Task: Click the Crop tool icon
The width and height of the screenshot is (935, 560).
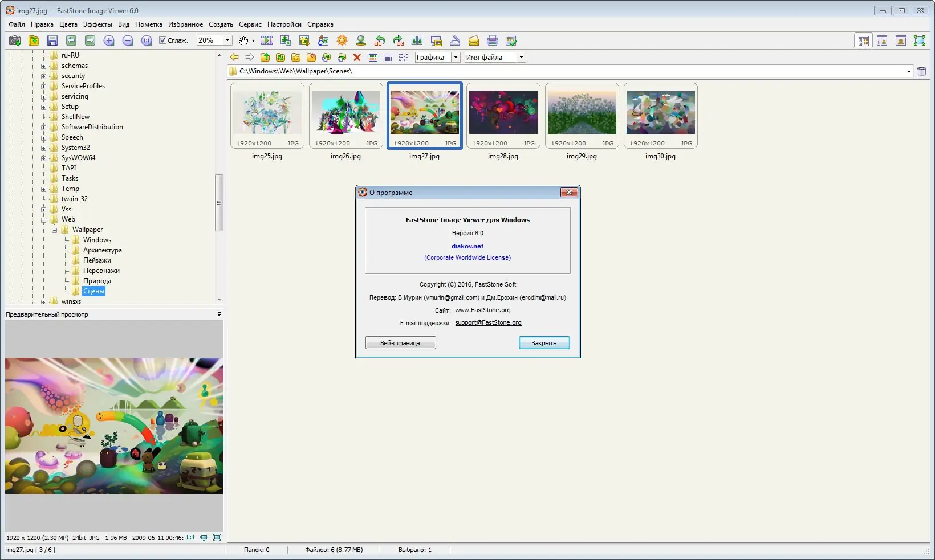Action: tap(304, 40)
